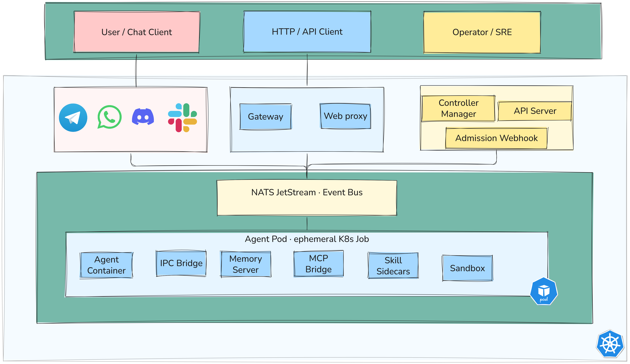Click the Memory Server box
The width and height of the screenshot is (630, 364).
(245, 264)
